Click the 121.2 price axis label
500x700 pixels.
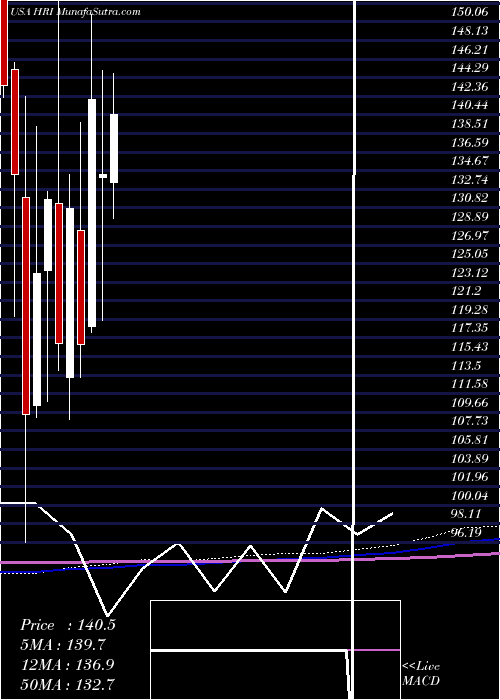(466, 291)
